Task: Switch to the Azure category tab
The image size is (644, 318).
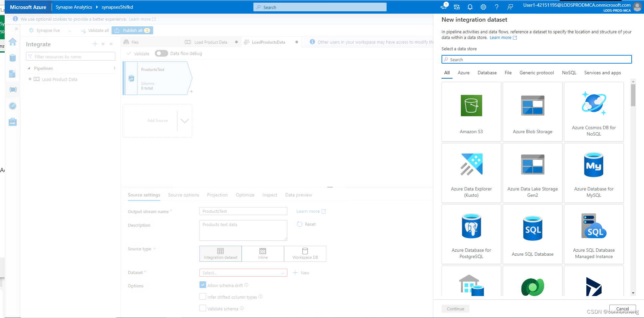Action: (464, 73)
